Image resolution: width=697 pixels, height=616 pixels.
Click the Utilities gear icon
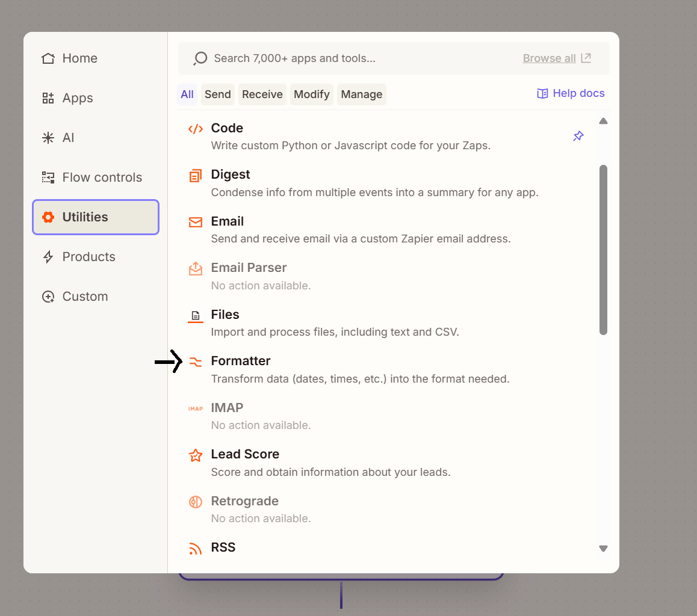coord(48,217)
